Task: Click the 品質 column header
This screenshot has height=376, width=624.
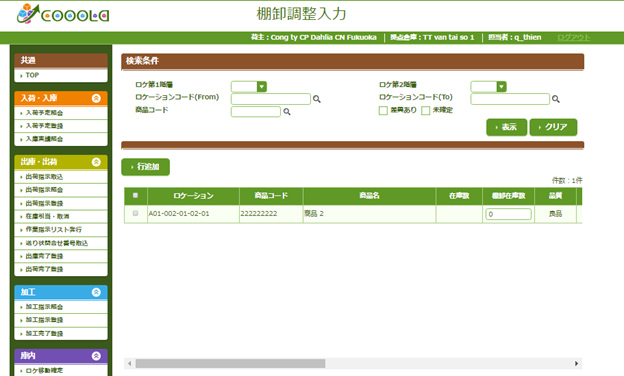Action: tap(556, 196)
